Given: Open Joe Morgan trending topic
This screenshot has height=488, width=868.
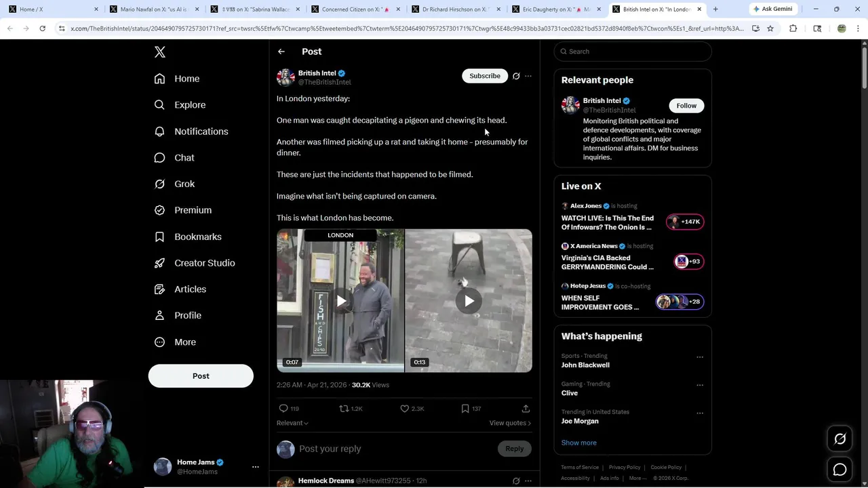Looking at the screenshot, I should coord(580,421).
